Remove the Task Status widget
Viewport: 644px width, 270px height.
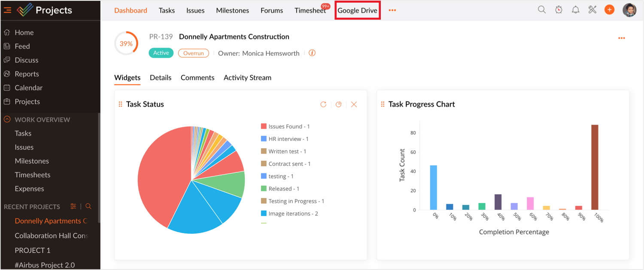354,104
